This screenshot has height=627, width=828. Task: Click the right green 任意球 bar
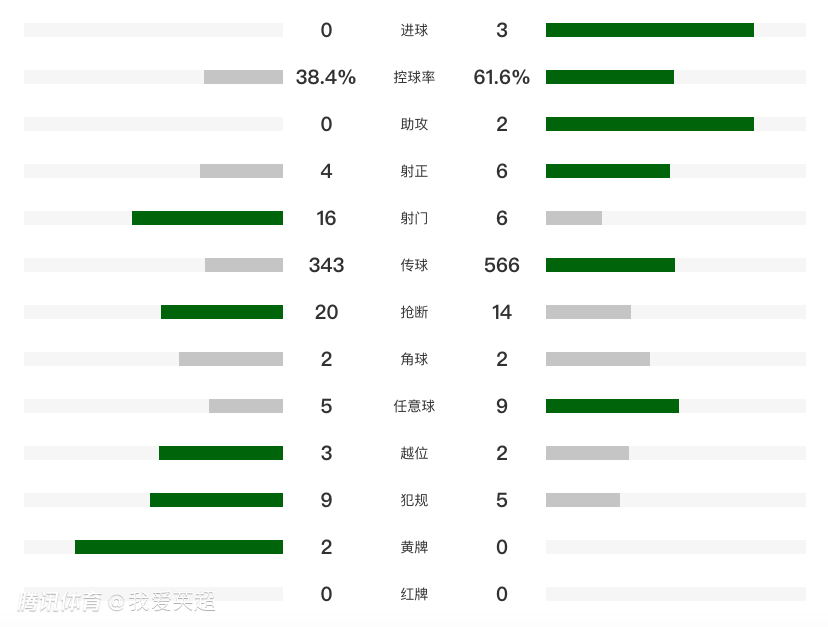(612, 406)
